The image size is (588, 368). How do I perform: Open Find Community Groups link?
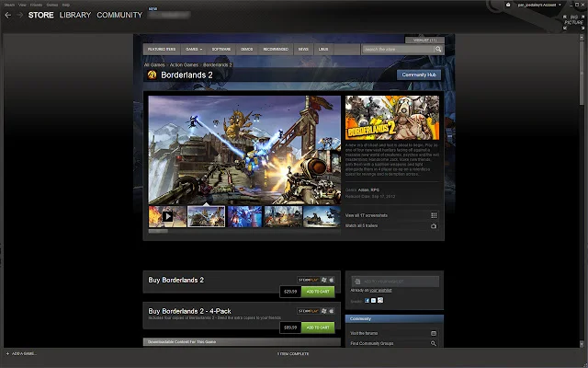pyautogui.click(x=372, y=343)
